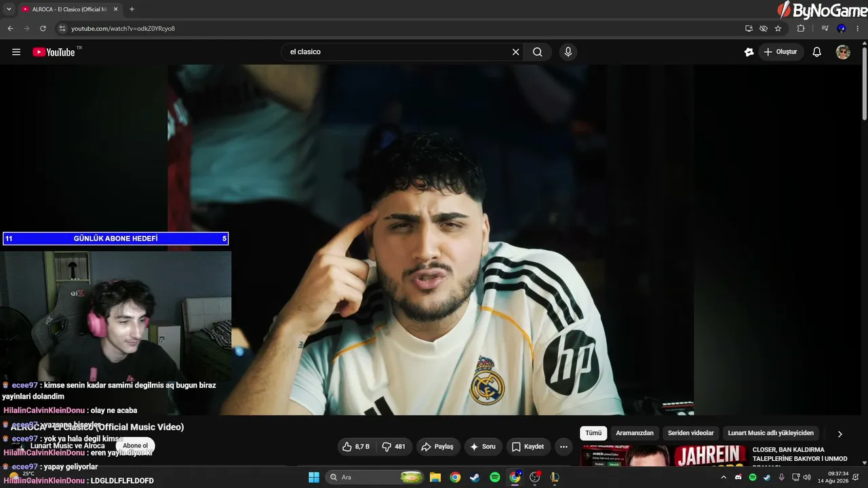The width and height of the screenshot is (868, 488).
Task: Open the YouTube guide hamburger menu
Action: (16, 52)
